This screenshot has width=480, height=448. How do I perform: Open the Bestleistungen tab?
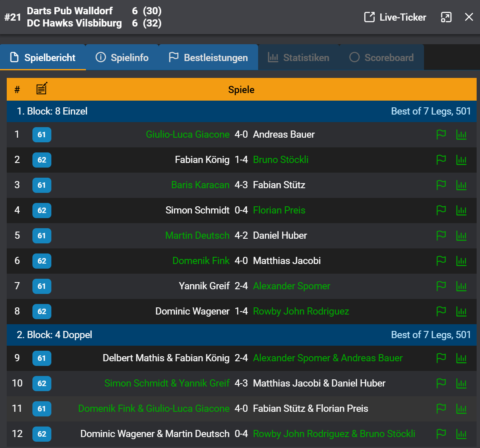coord(208,58)
